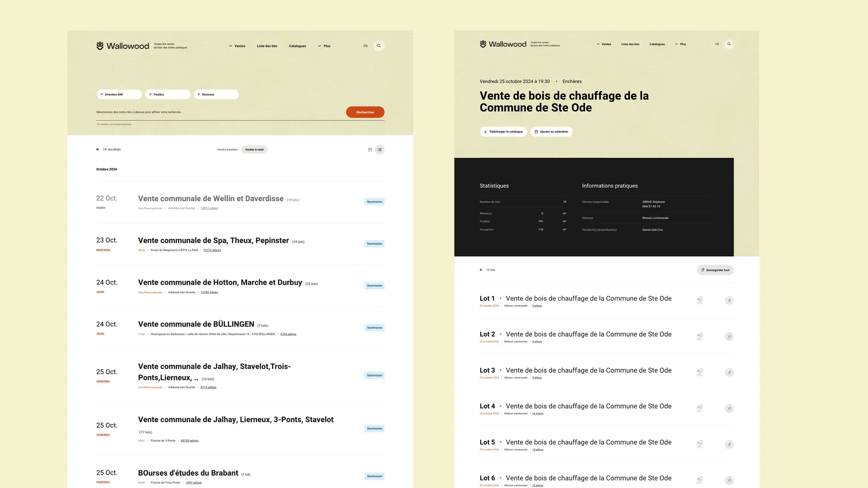Open FR language selector on left page

click(366, 46)
